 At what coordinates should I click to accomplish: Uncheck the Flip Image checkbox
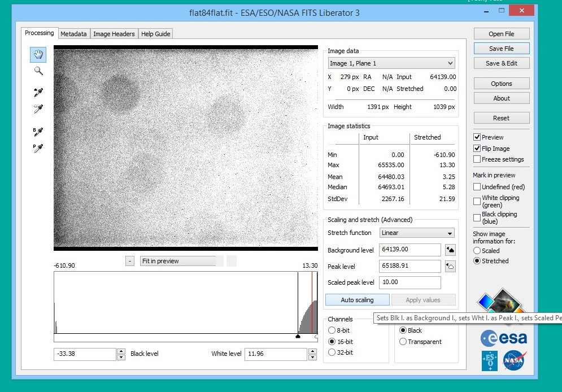(477, 149)
